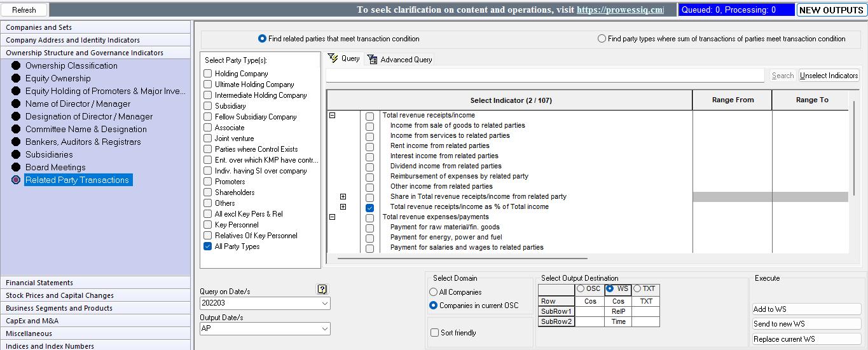Select the Equity Ownership bullet icon

tap(16, 78)
